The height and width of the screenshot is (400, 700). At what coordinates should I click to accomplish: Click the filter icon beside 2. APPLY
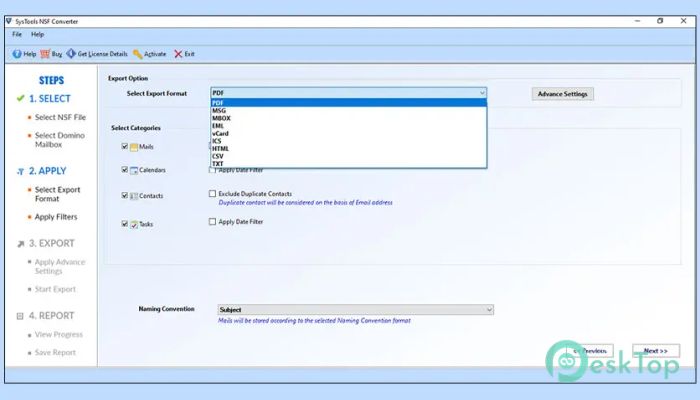coord(21,171)
